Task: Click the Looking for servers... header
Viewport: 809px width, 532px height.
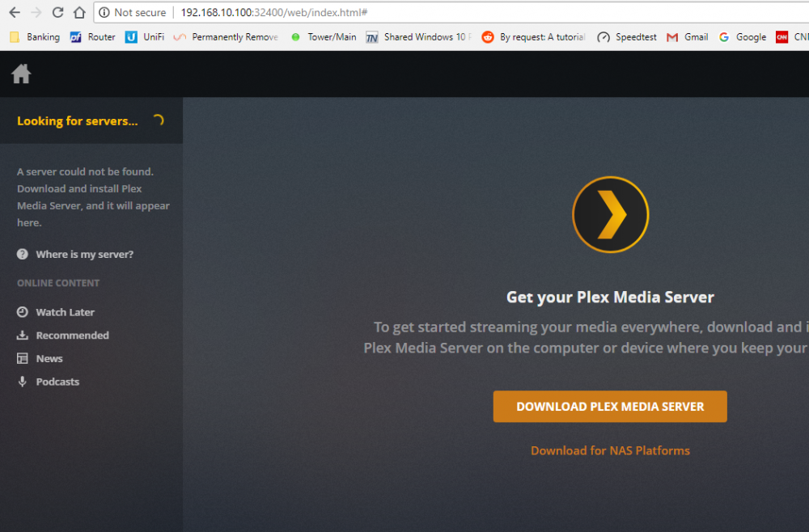Action: [78, 120]
